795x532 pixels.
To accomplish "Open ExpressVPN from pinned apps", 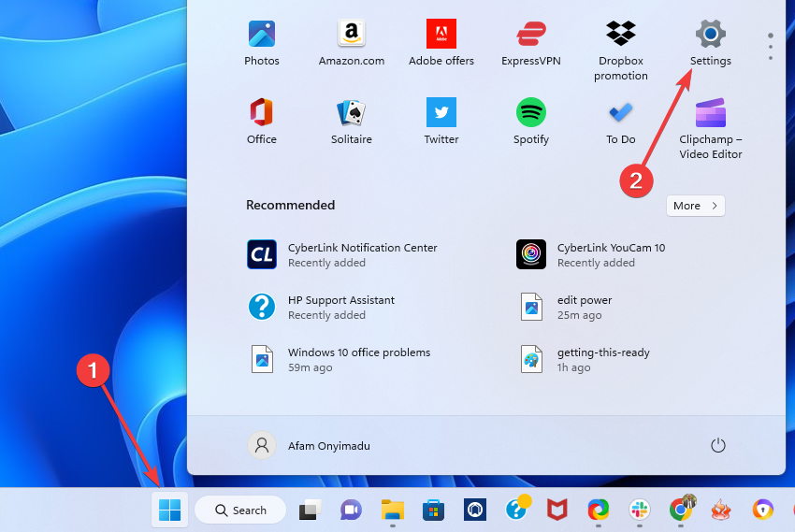I will (531, 44).
